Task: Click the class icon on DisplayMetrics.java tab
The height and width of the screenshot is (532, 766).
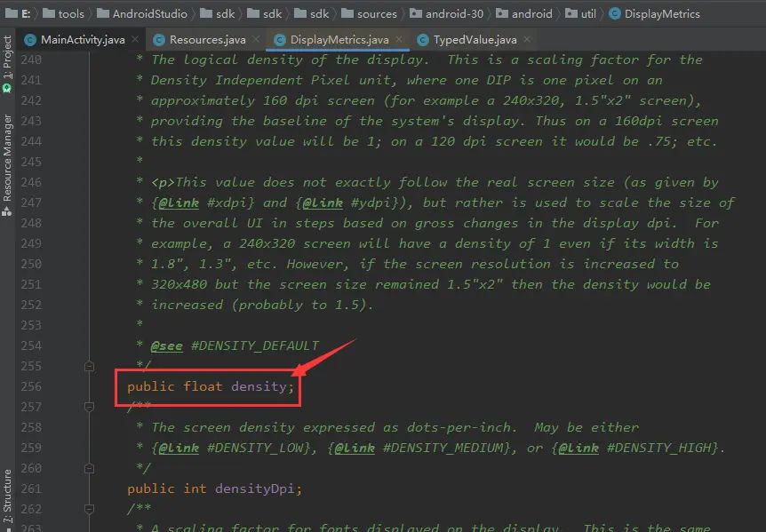Action: coord(279,40)
